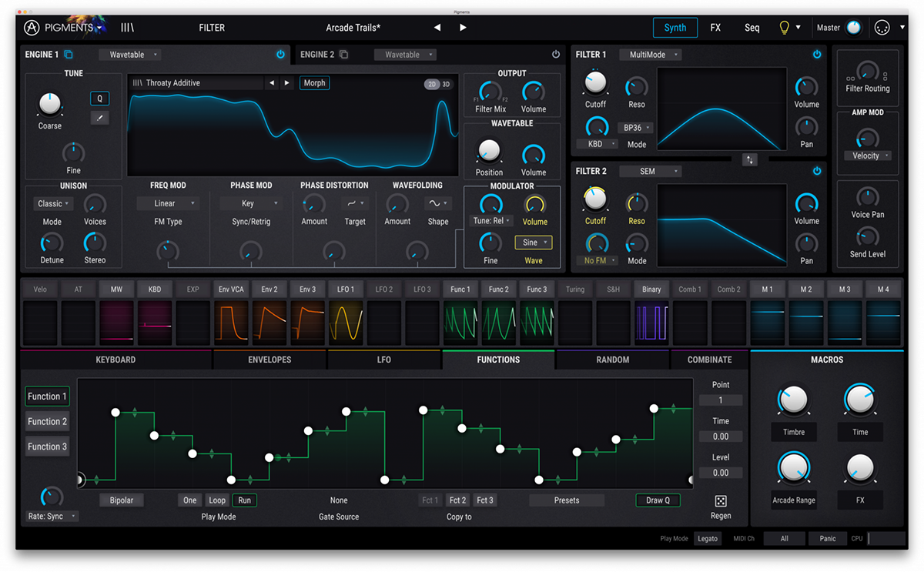The height and width of the screenshot is (572, 924).
Task: Open Engine 1 Wavetable type dropdown
Action: pyautogui.click(x=129, y=55)
